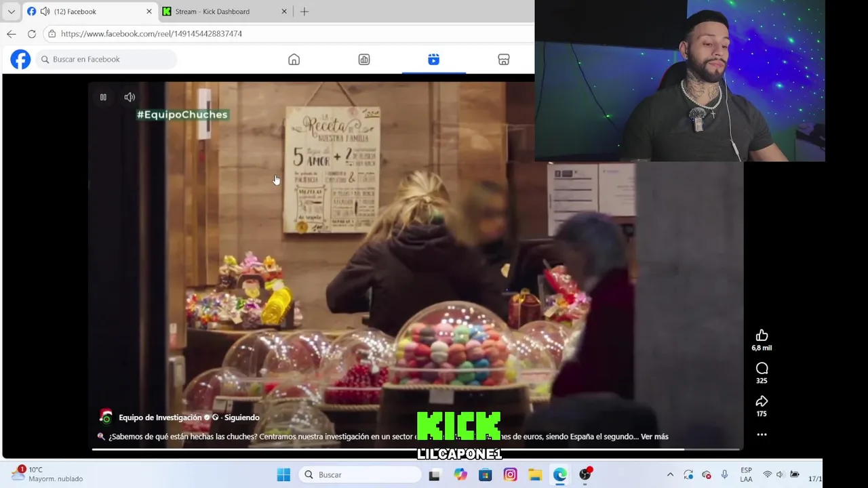868x488 pixels.
Task: Switch to Microsoft Edge in taskbar
Action: (559, 474)
